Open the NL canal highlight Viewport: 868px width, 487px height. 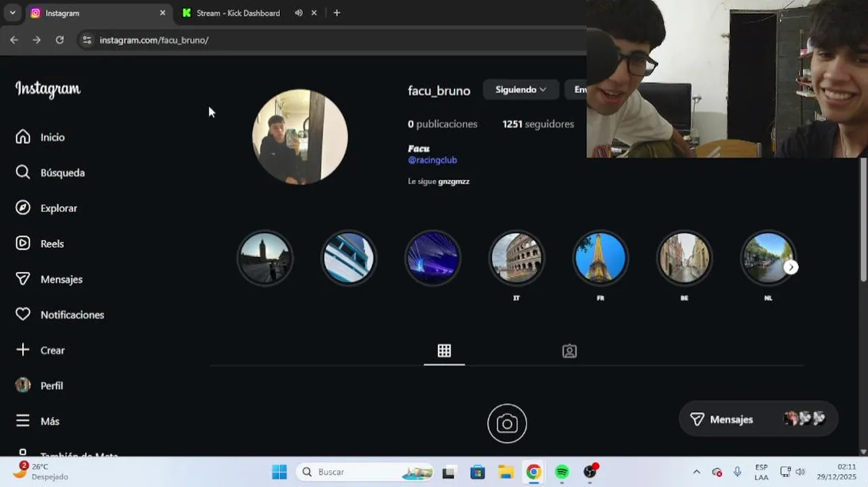768,258
